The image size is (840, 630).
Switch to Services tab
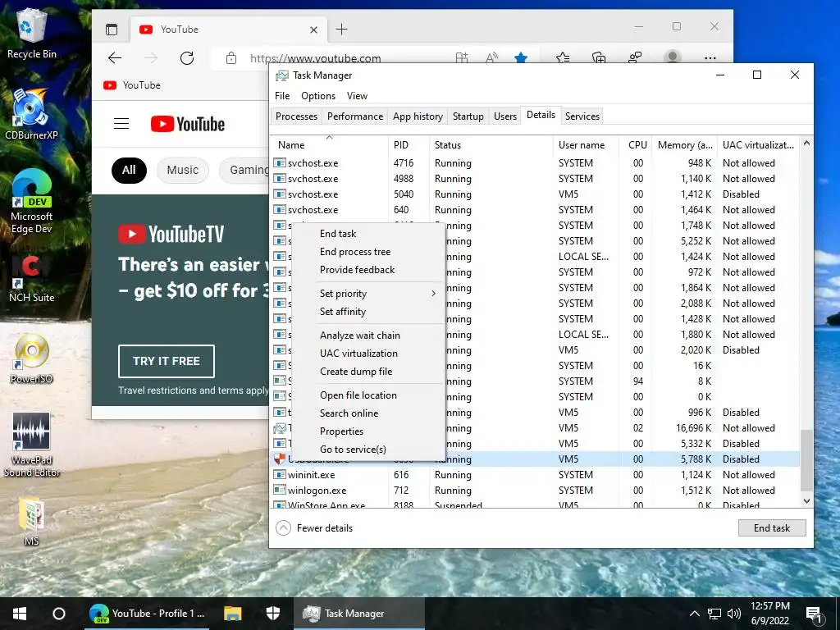582,116
